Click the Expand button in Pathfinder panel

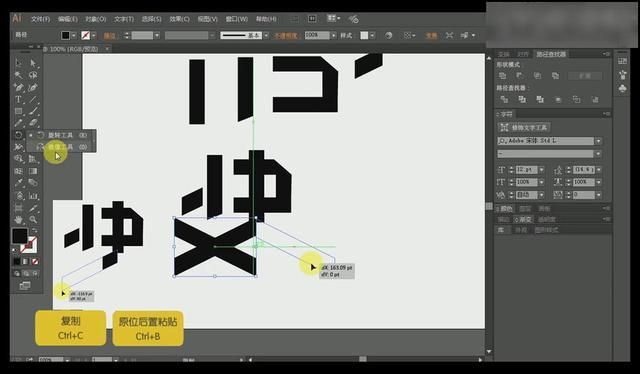[x=585, y=76]
